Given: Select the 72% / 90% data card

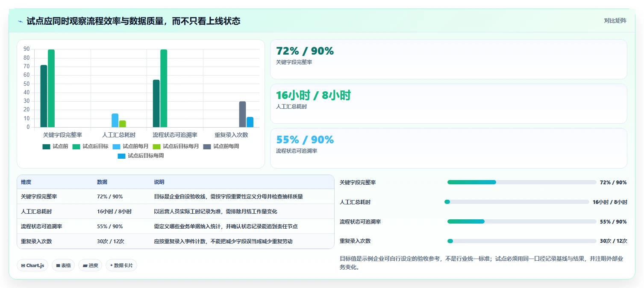Looking at the screenshot, I should click(x=448, y=59).
